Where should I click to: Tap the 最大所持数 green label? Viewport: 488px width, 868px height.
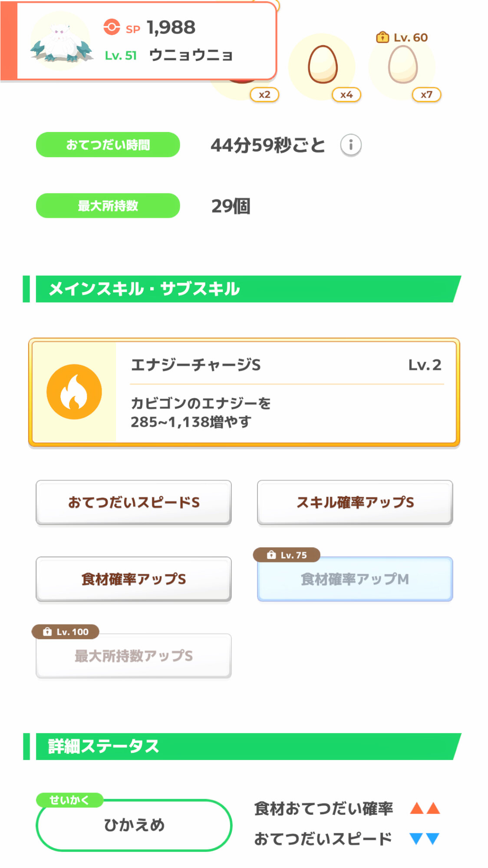(108, 206)
